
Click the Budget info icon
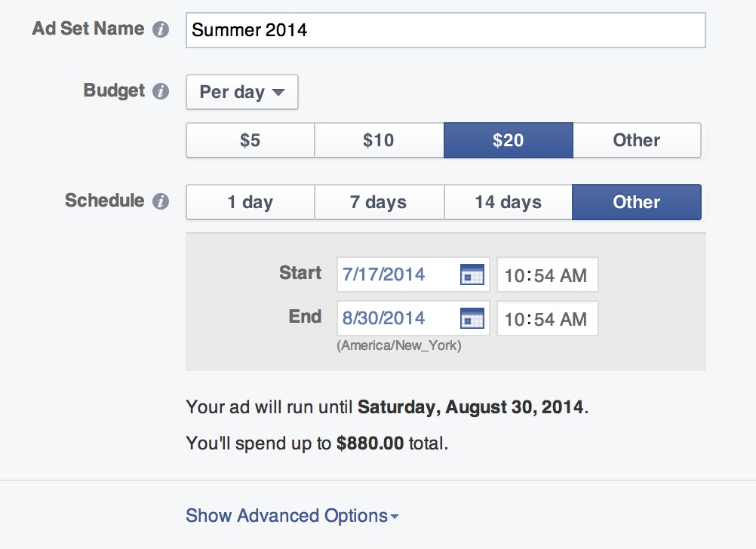161,91
